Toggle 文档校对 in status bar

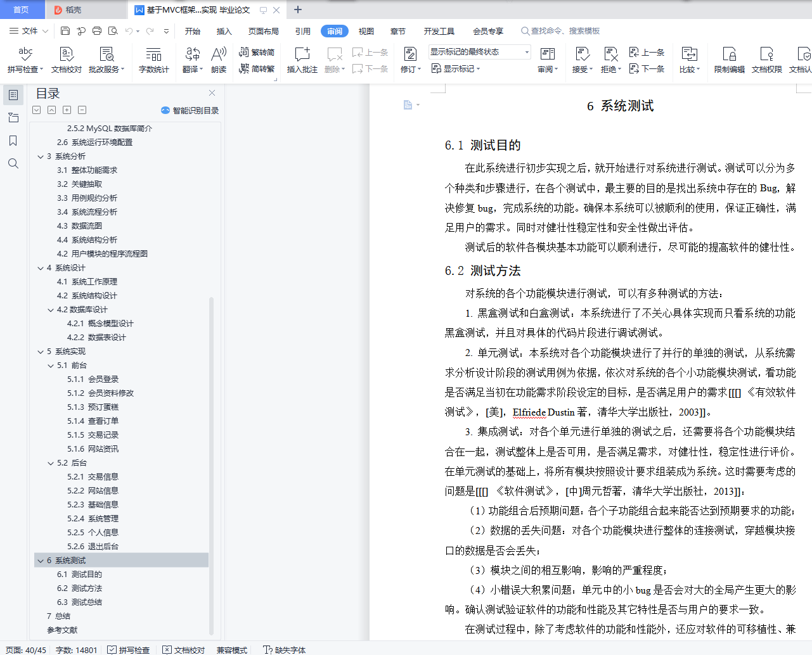point(184,650)
